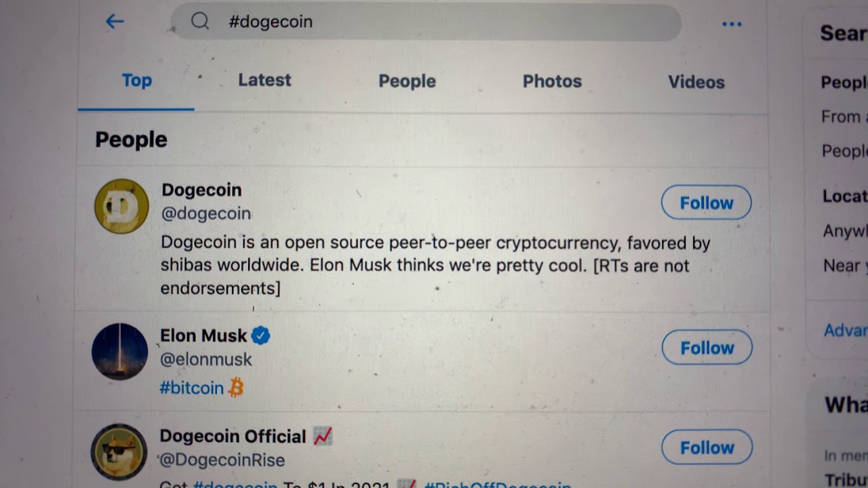Screen dimensions: 868x488
Task: Switch to the Top tab
Action: click(x=136, y=81)
